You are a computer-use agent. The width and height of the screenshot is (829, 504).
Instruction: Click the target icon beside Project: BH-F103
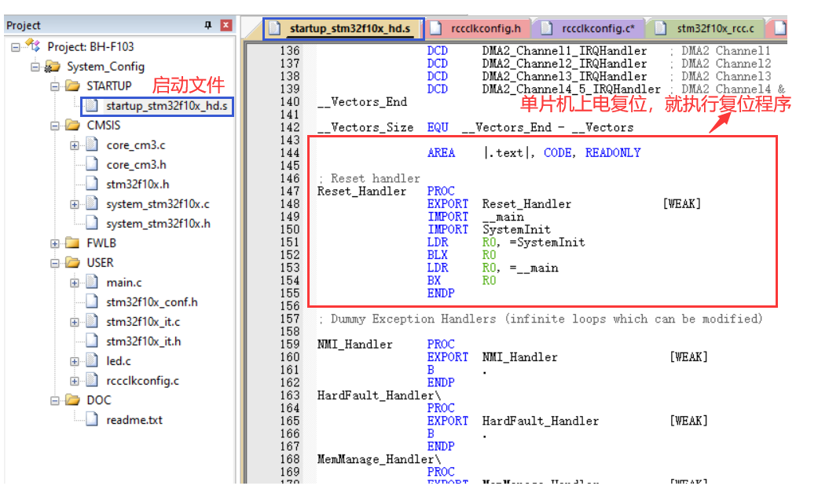click(33, 46)
